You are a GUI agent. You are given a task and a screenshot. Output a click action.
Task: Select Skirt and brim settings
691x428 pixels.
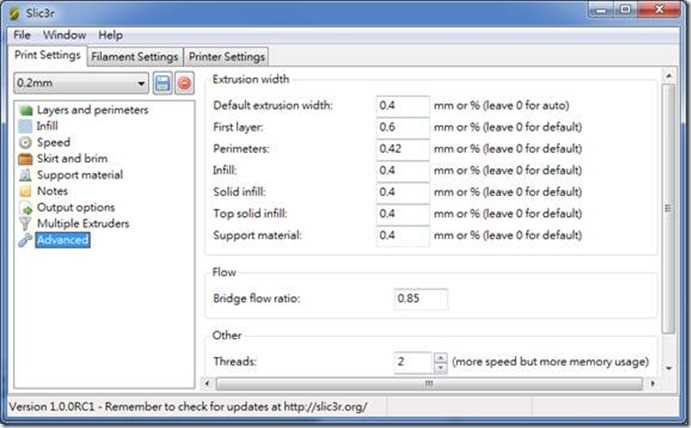coord(72,159)
